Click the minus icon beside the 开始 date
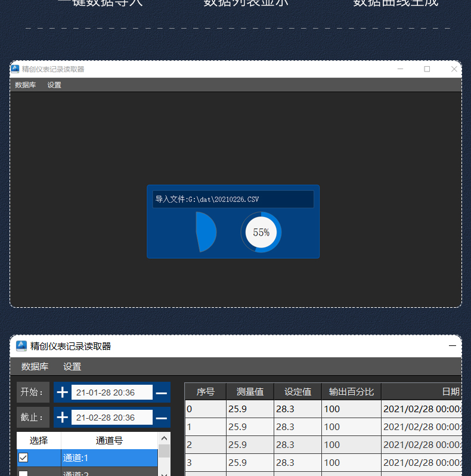 [x=162, y=392]
